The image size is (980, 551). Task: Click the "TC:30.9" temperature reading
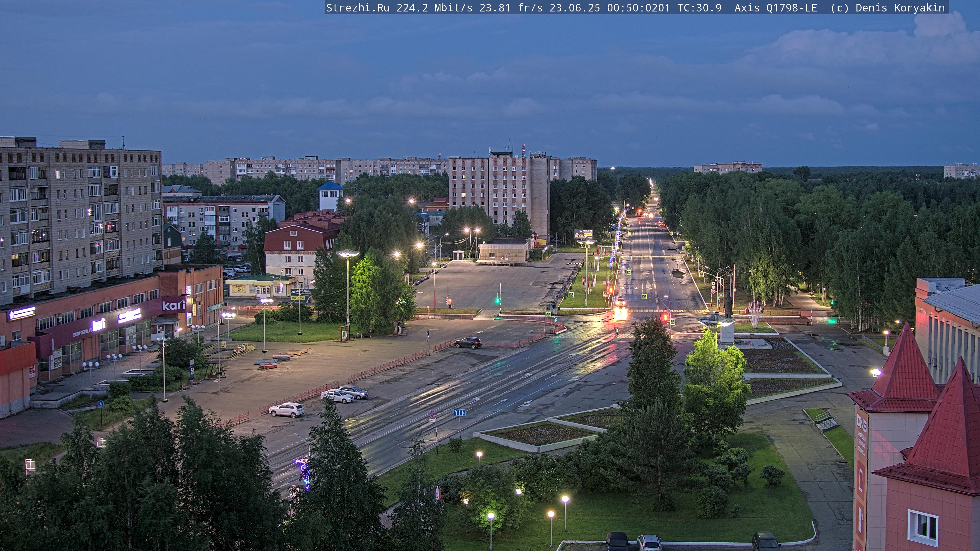pyautogui.click(x=699, y=8)
